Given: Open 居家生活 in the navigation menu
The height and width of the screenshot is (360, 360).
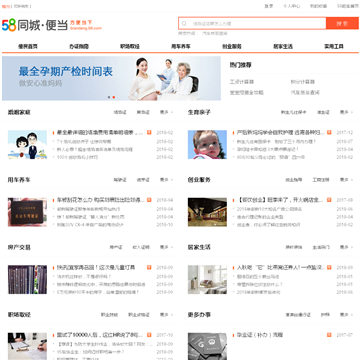Looking at the screenshot, I should [283, 46].
